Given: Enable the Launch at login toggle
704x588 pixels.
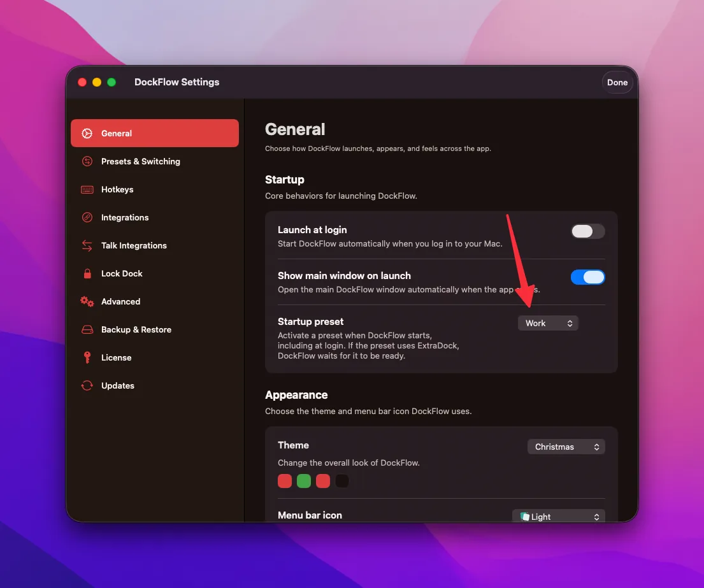Looking at the screenshot, I should [x=587, y=231].
